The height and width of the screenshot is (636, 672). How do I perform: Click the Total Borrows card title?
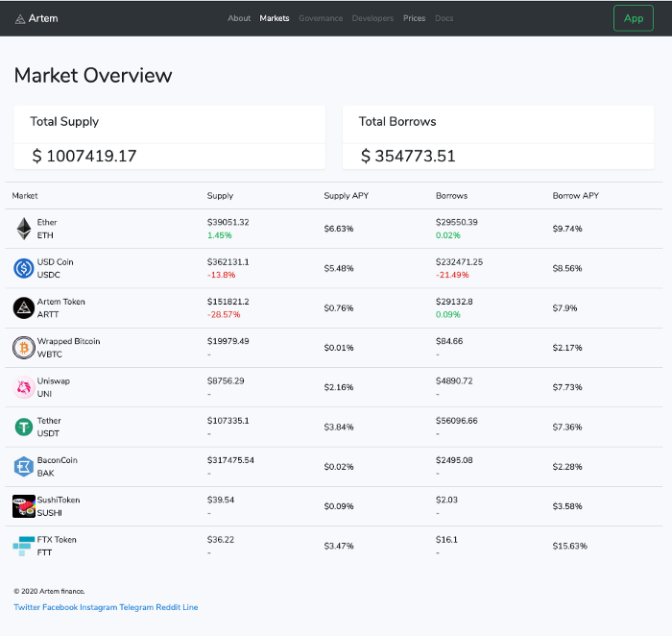(397, 122)
